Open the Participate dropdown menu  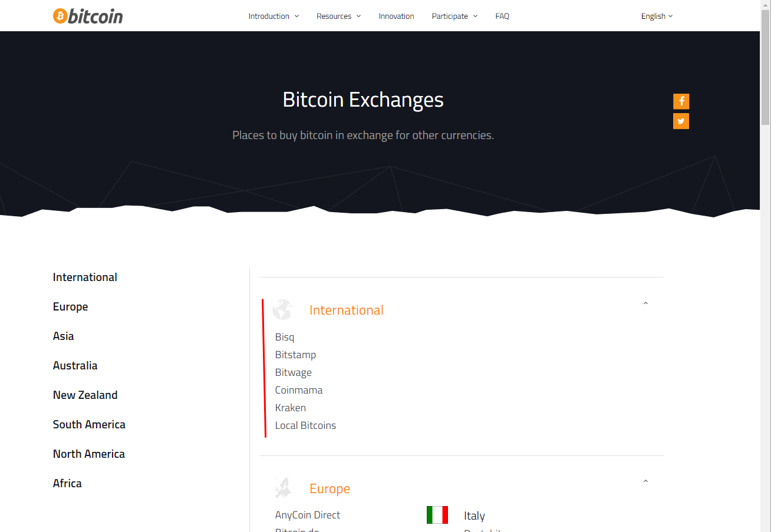click(x=454, y=16)
